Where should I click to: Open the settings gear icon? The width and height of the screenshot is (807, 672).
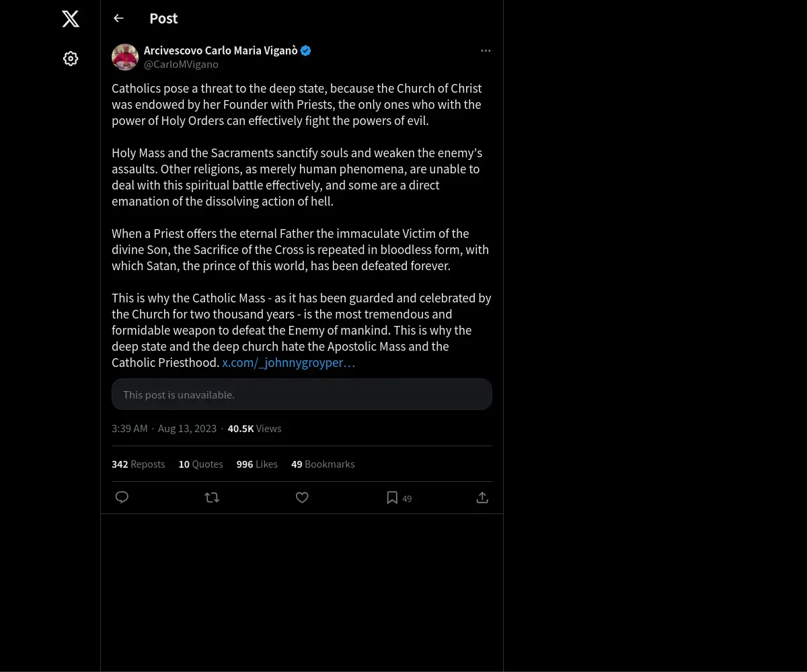click(71, 58)
